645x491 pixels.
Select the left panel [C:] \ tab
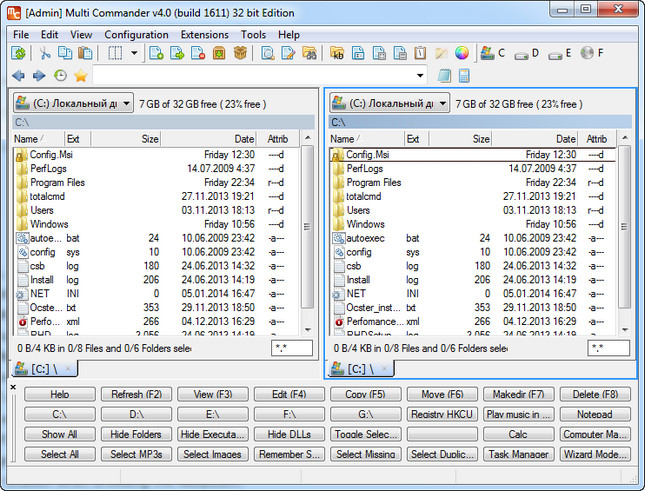(x=44, y=369)
